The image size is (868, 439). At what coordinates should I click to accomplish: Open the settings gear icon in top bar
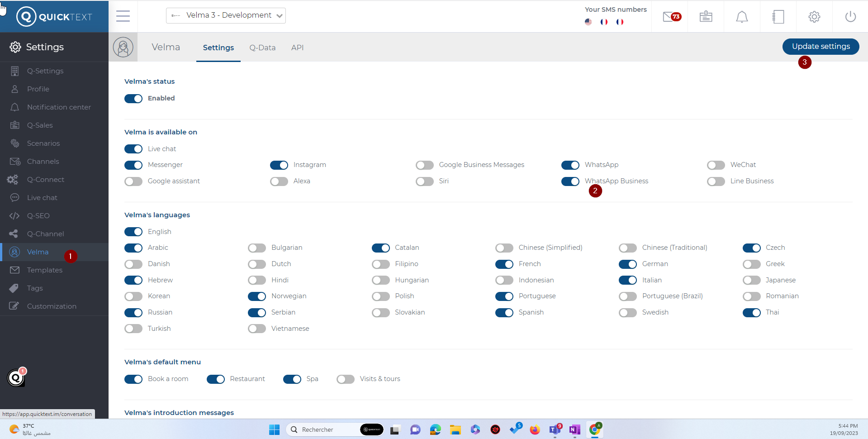(x=814, y=17)
